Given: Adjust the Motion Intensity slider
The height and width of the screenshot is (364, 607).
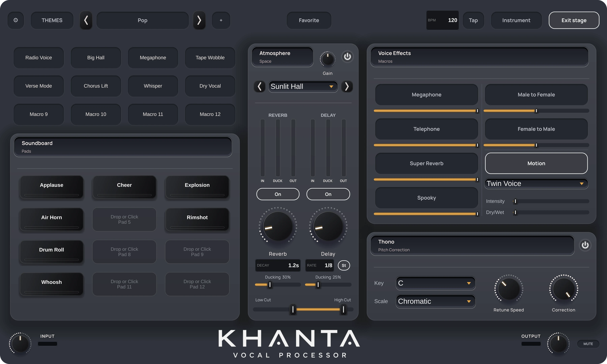Looking at the screenshot, I should click(x=551, y=201).
